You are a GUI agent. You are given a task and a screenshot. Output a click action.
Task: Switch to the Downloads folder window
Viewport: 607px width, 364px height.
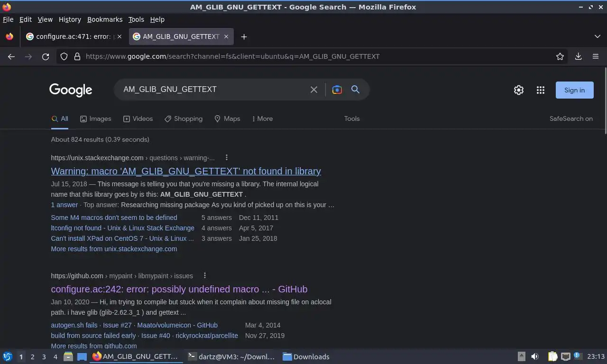click(306, 356)
